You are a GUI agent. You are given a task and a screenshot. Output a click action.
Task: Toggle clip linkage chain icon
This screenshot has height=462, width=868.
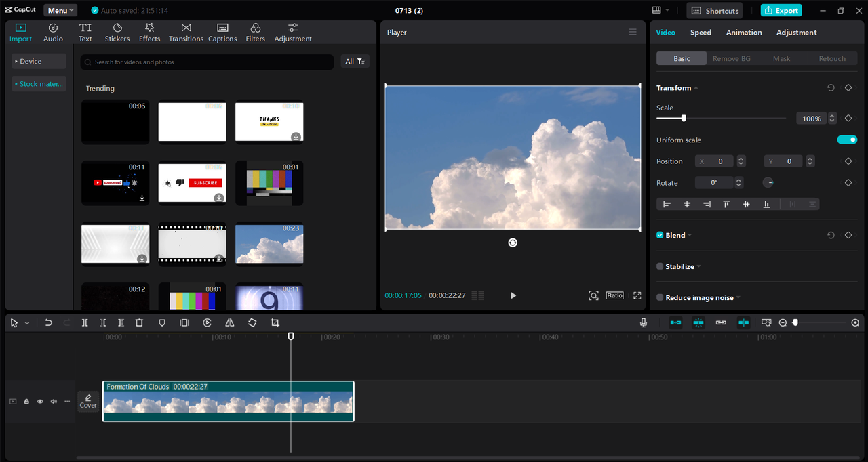pyautogui.click(x=721, y=323)
